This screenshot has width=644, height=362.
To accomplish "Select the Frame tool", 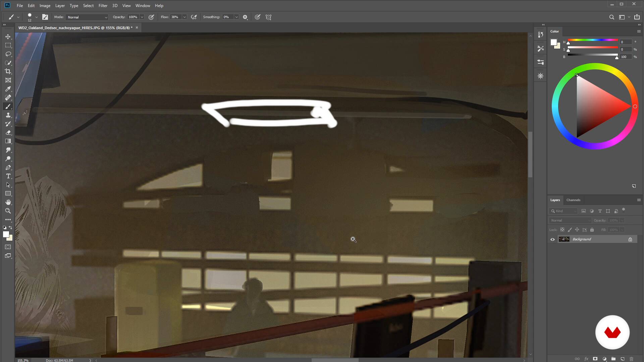I will (8, 80).
